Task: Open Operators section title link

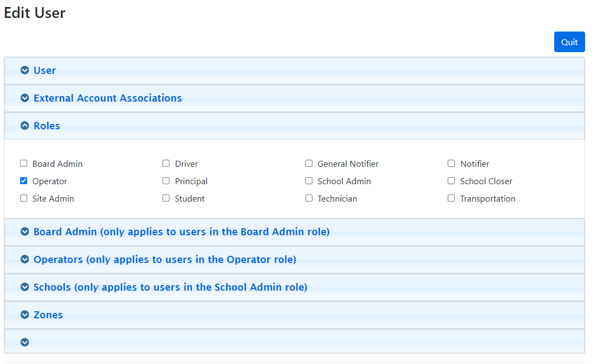Action: click(x=165, y=259)
